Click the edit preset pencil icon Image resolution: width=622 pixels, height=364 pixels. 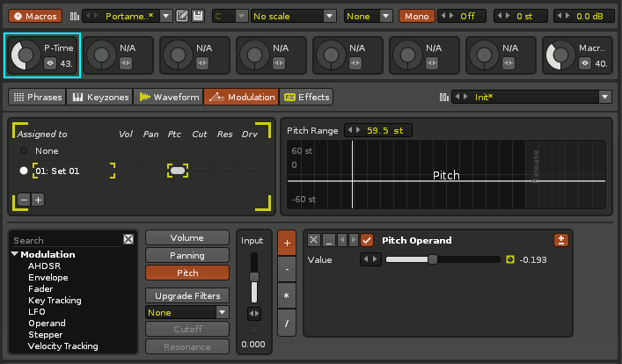(182, 16)
